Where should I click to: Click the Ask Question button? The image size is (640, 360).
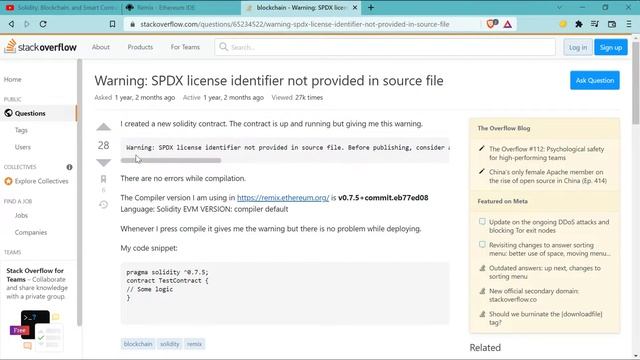(595, 80)
